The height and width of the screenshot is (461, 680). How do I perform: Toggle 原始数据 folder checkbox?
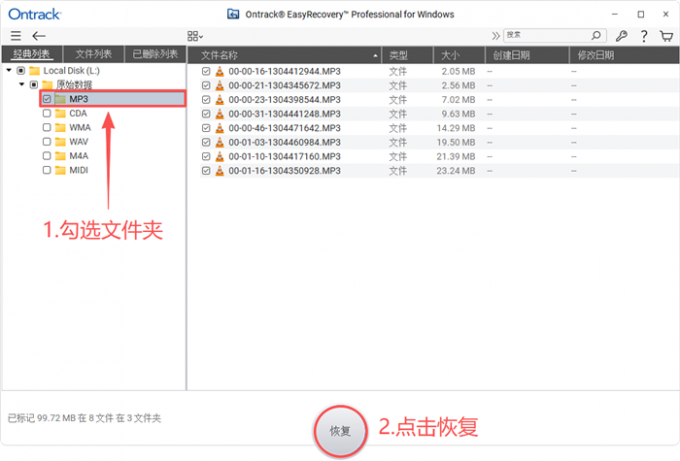(x=34, y=85)
